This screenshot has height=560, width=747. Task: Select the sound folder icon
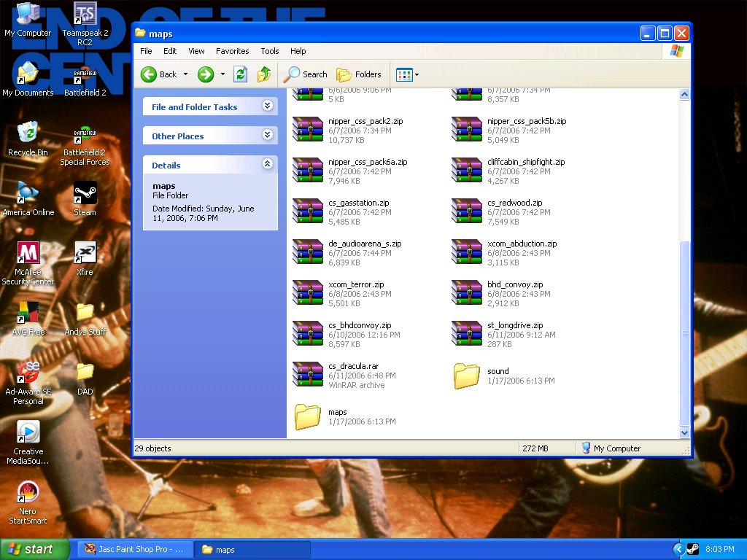click(466, 376)
